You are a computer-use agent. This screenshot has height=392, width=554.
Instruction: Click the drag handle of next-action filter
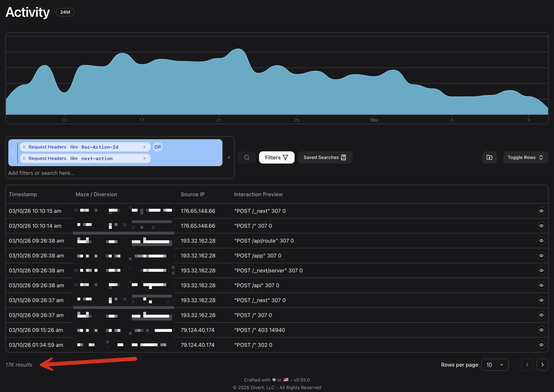(24, 158)
